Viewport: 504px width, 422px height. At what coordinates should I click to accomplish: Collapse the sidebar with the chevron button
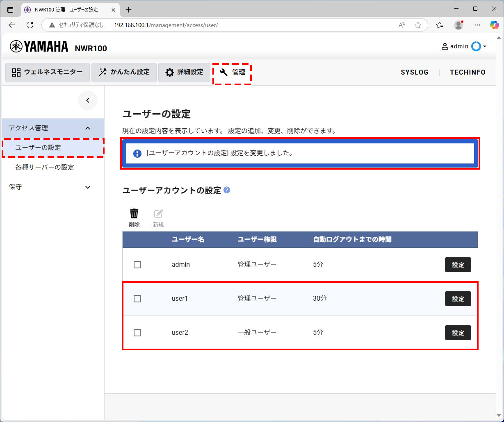click(x=88, y=100)
